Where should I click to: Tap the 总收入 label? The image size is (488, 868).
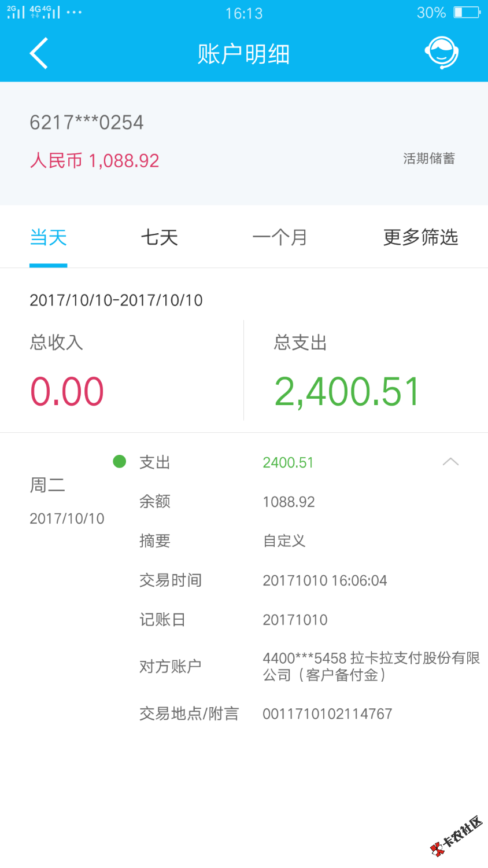point(57,343)
